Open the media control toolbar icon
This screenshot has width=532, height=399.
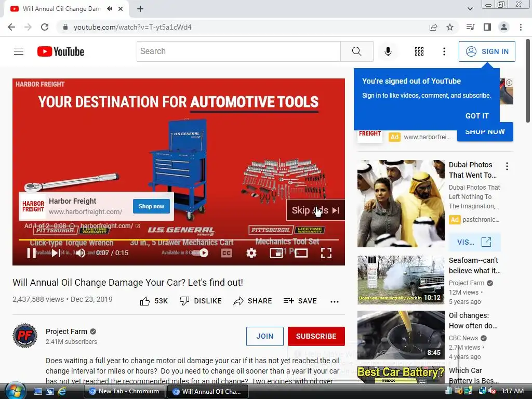pos(470,27)
